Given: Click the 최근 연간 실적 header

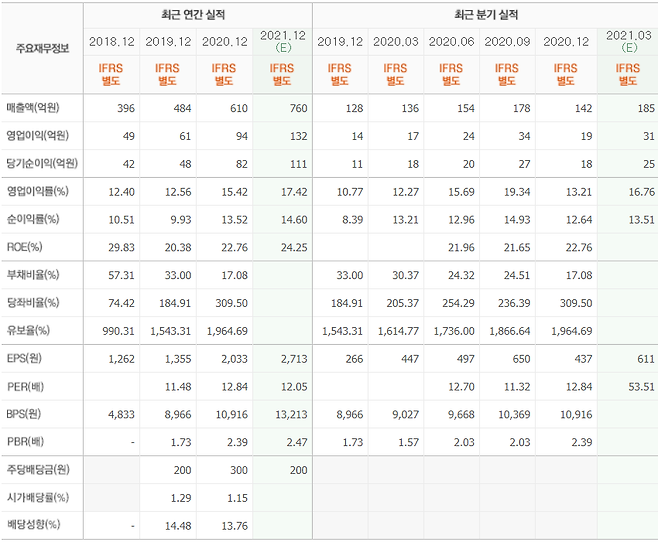Looking at the screenshot, I should click(x=197, y=15).
